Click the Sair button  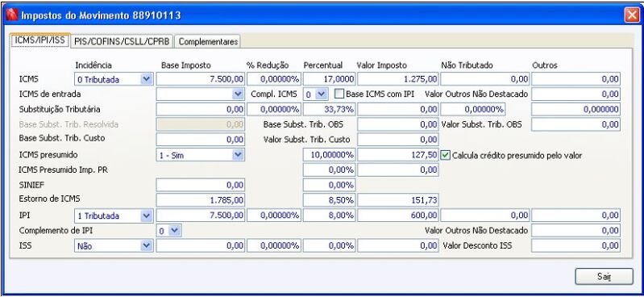pos(605,277)
